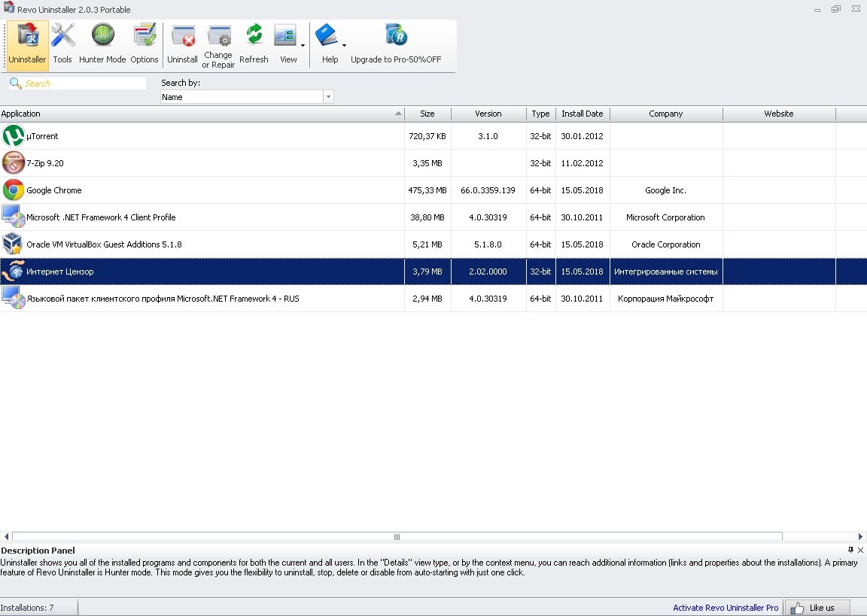Click the horizontal scrollbar thumb
The image size is (867, 616).
397,536
